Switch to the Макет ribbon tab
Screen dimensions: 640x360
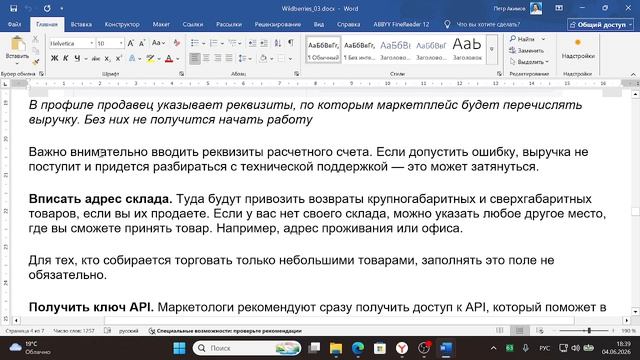click(161, 24)
